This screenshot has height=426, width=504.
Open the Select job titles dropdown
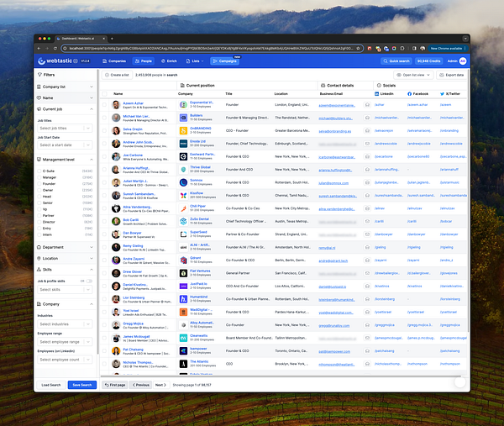pos(65,129)
